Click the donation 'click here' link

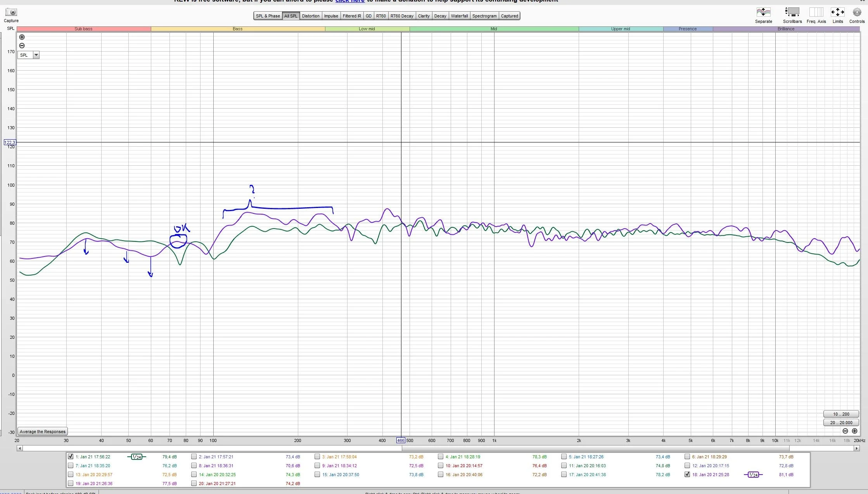point(350,1)
